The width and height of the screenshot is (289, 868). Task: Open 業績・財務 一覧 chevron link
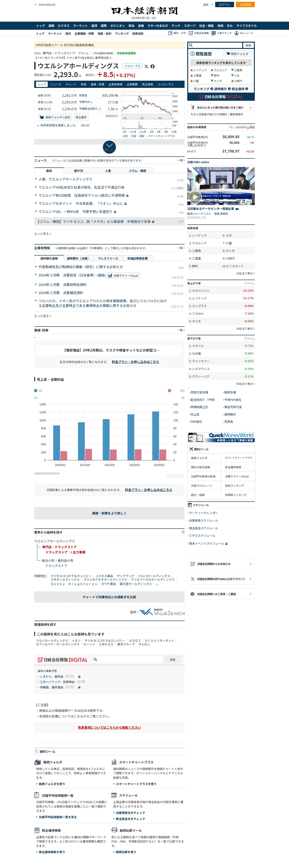click(181, 330)
